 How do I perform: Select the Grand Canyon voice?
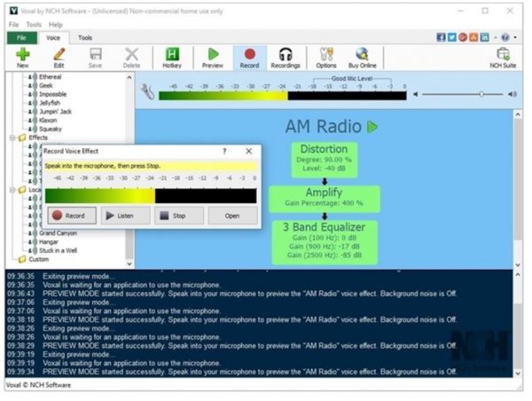(x=59, y=233)
